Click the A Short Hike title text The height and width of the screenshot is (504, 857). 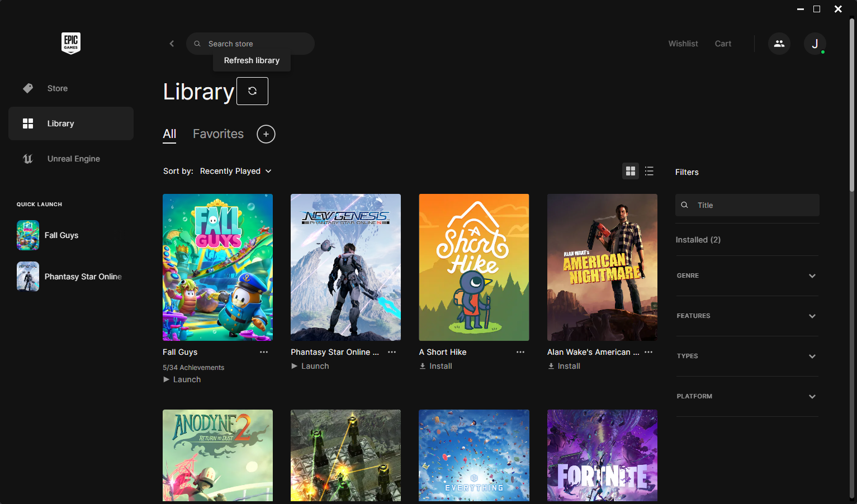(443, 352)
